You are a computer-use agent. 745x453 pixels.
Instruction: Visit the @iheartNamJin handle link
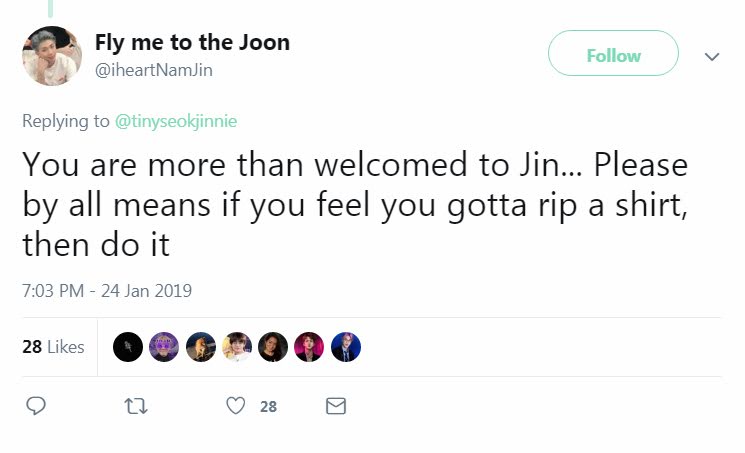[154, 69]
